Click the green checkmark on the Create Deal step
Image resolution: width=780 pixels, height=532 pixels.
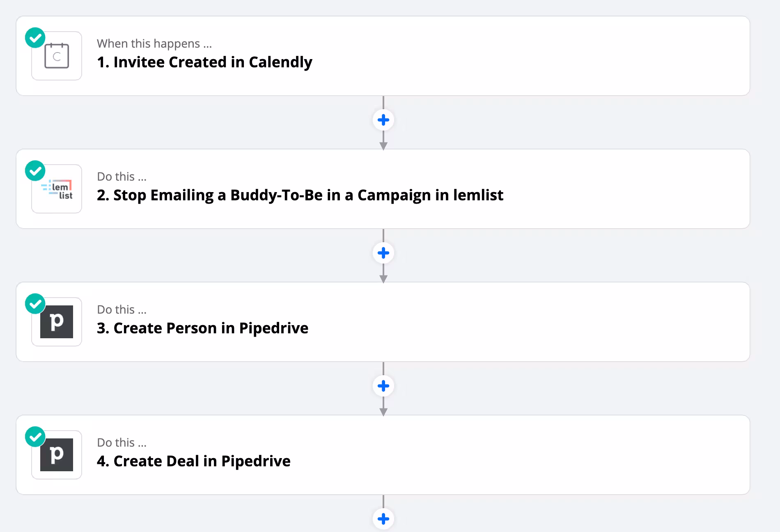click(x=35, y=437)
